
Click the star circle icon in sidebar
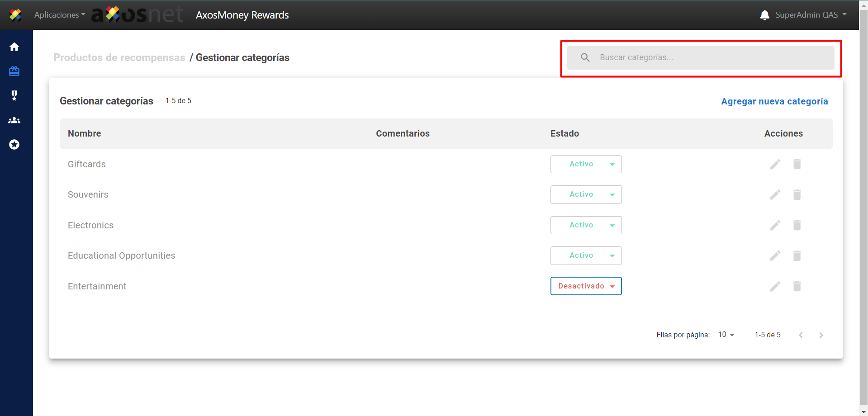click(x=14, y=145)
